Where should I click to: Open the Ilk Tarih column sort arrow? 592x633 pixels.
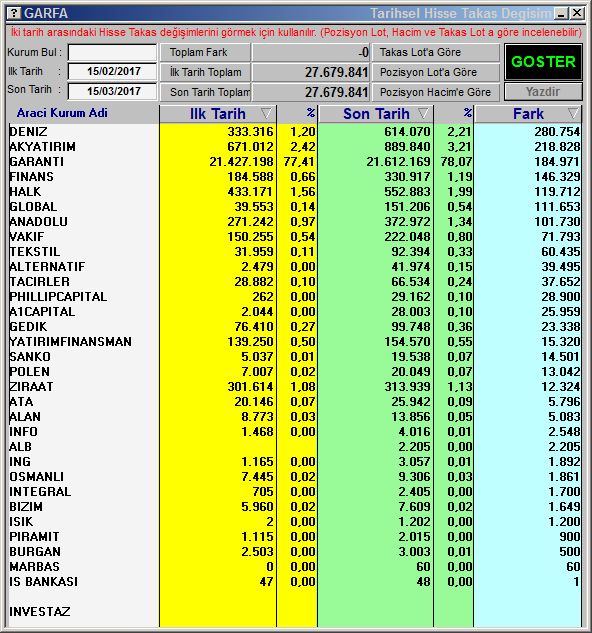pyautogui.click(x=266, y=113)
